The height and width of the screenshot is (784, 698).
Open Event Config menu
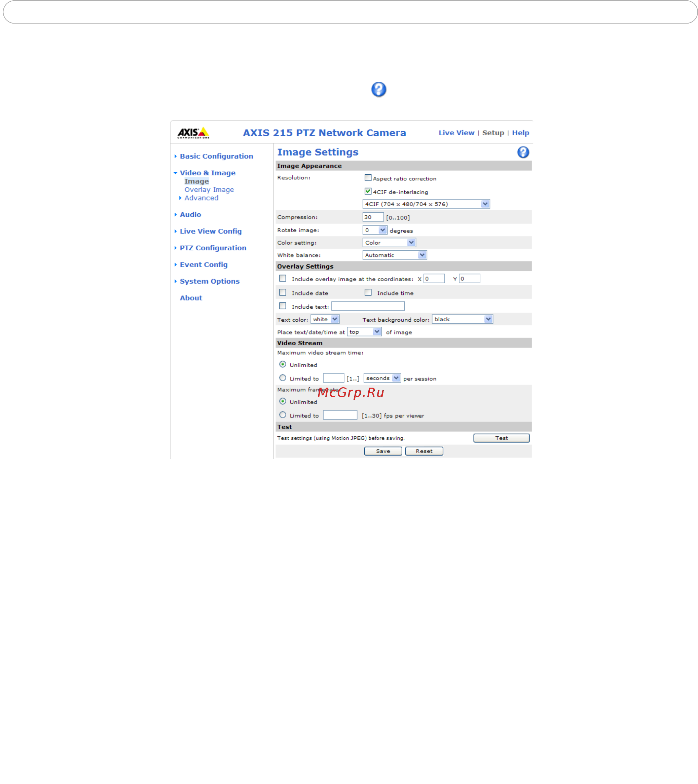click(204, 265)
